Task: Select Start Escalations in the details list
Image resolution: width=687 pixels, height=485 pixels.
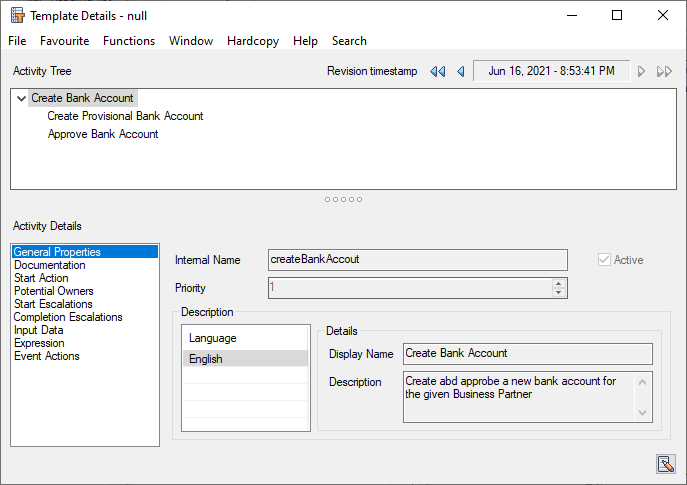Action: point(53,304)
